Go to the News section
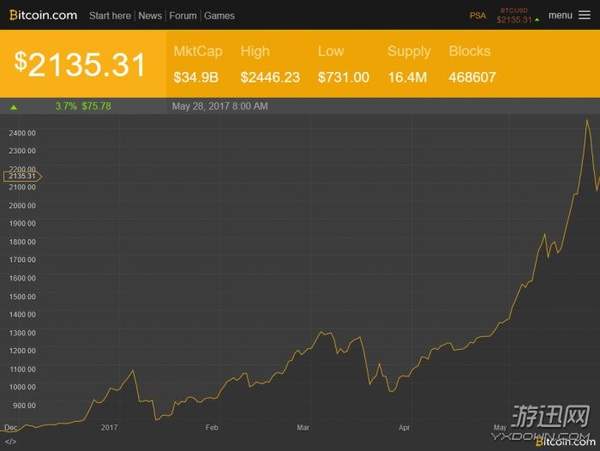The image size is (600, 451). click(x=150, y=16)
